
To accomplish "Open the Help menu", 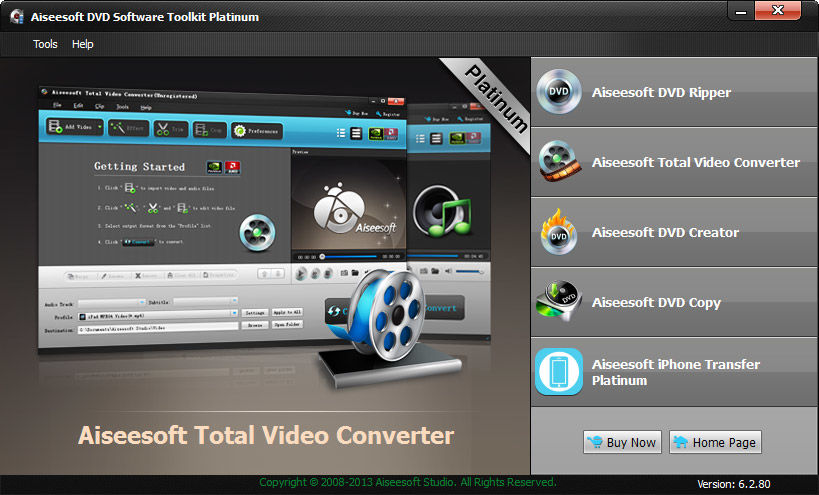I will (x=83, y=44).
